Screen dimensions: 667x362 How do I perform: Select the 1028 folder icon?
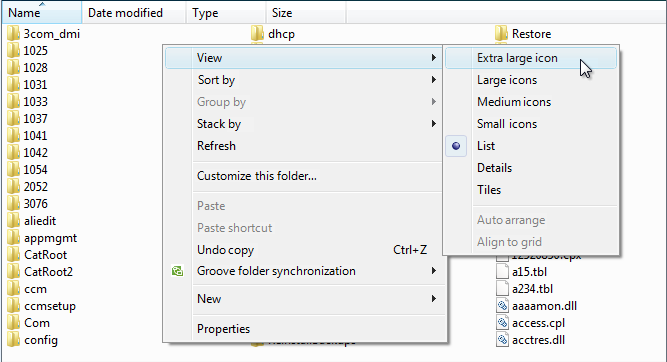(x=13, y=68)
